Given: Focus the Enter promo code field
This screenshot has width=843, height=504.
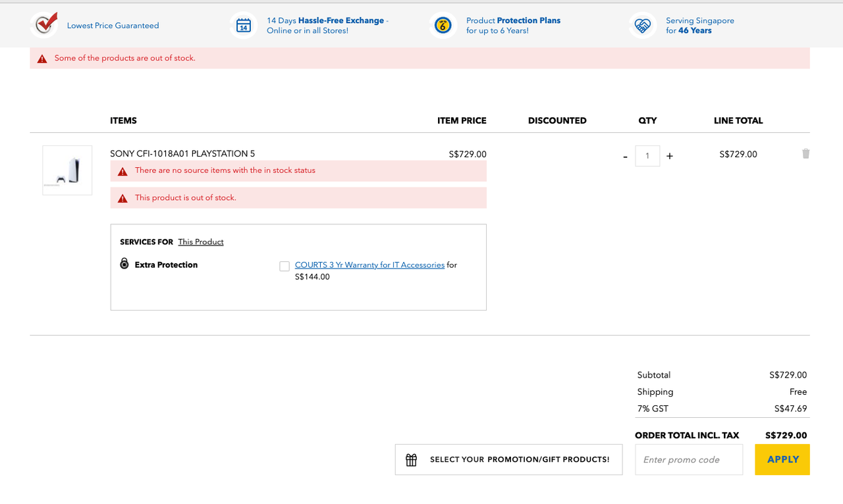Looking at the screenshot, I should pos(689,459).
